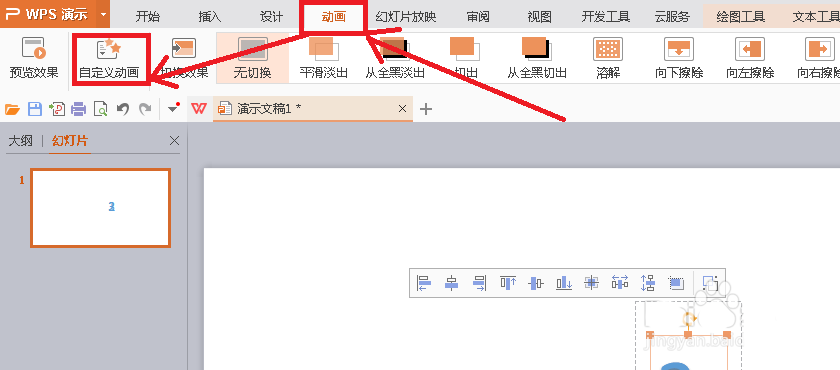Screen dimensions: 840x370
Task: Click the Print preview icon
Action: click(x=101, y=109)
